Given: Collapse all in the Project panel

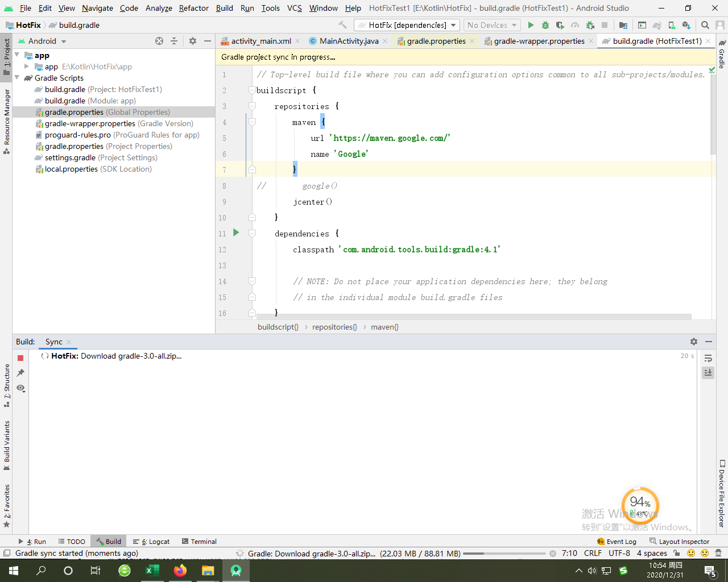Looking at the screenshot, I should click(174, 41).
